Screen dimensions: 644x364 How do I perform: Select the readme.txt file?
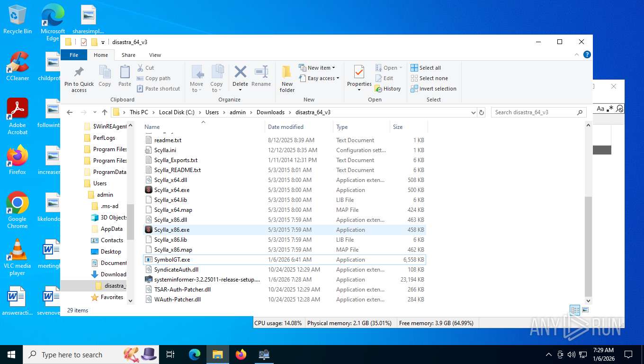tap(285, 140)
